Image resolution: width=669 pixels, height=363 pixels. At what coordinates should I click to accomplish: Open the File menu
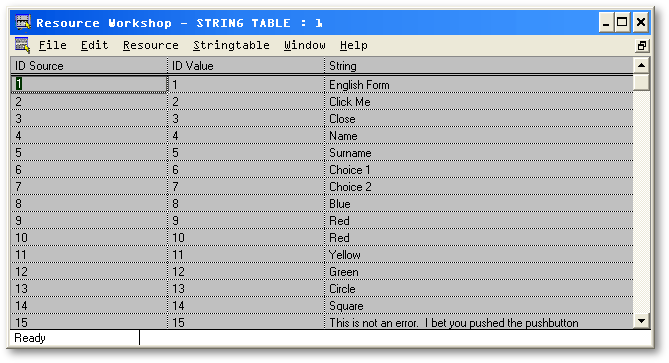click(52, 45)
